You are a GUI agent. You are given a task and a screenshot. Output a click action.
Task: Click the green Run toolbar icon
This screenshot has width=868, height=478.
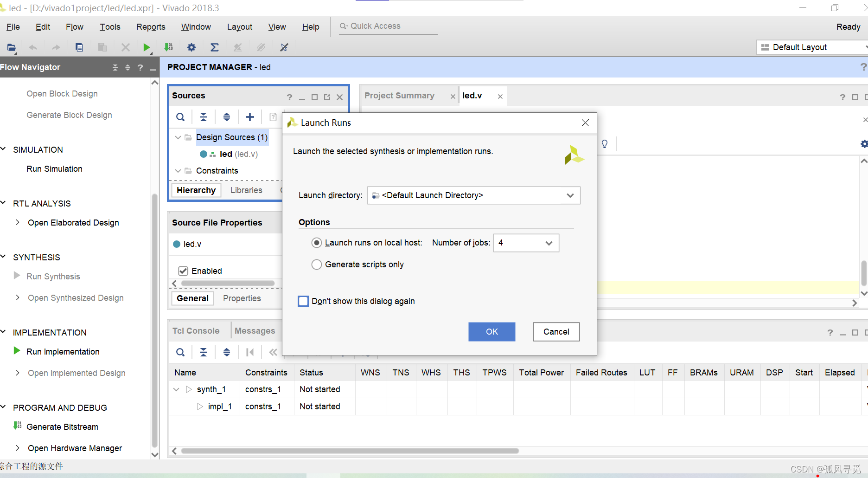147,47
